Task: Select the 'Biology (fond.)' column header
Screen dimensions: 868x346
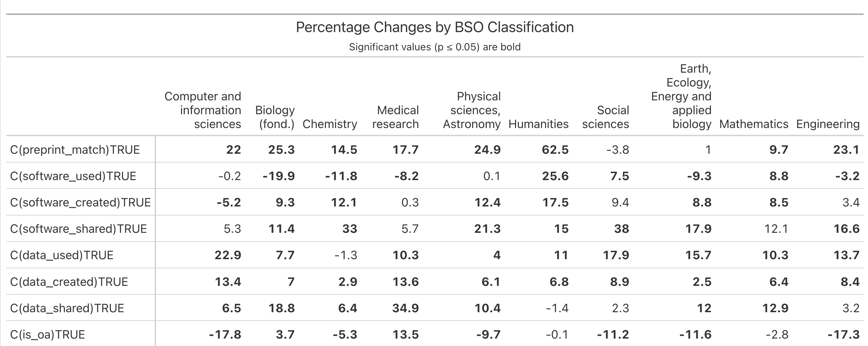Action: (275, 117)
